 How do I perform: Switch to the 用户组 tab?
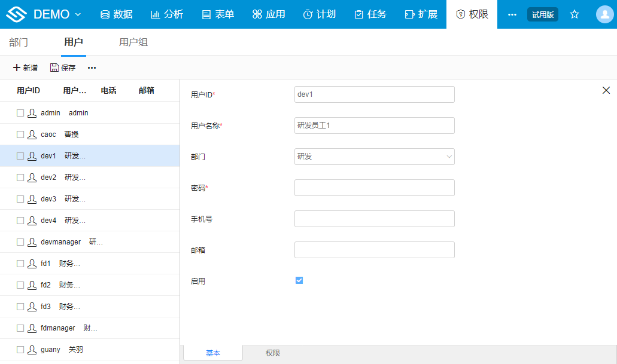coord(133,42)
